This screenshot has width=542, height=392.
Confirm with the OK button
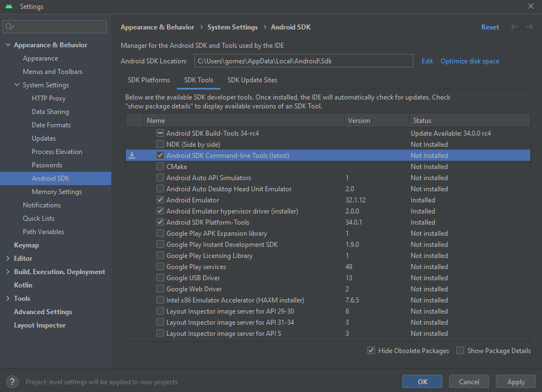[x=422, y=381]
